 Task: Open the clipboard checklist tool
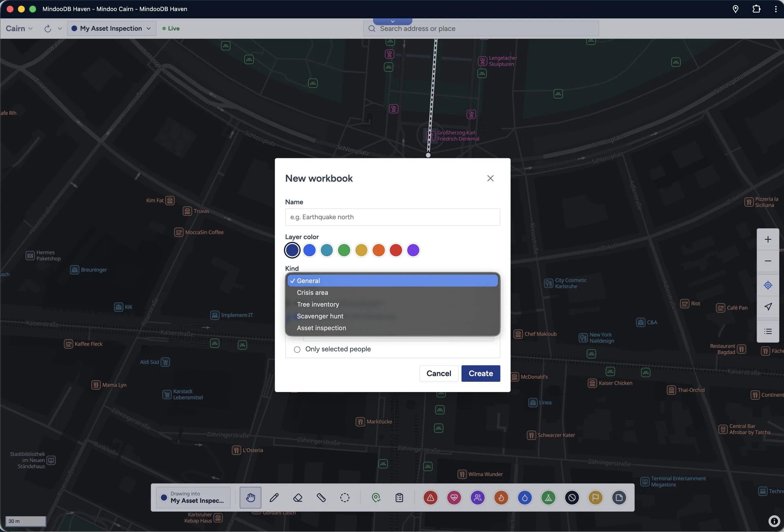(x=400, y=497)
